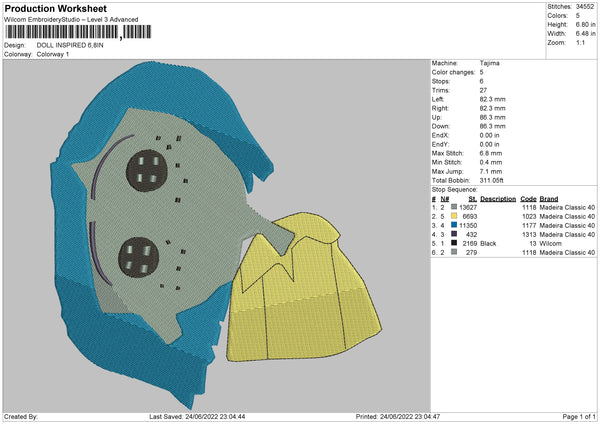Screen dimensions: 600x424
Task: Click 'Wilcom EmbroideryStudio – Level 3 Advanced' text
Action: point(71,20)
